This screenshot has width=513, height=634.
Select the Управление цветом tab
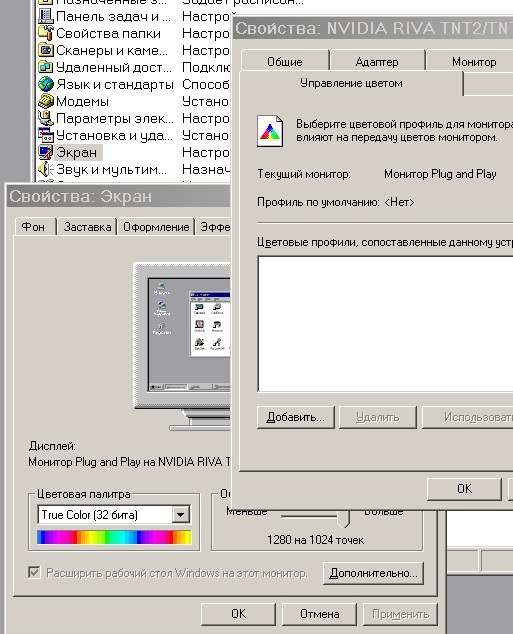tap(351, 83)
